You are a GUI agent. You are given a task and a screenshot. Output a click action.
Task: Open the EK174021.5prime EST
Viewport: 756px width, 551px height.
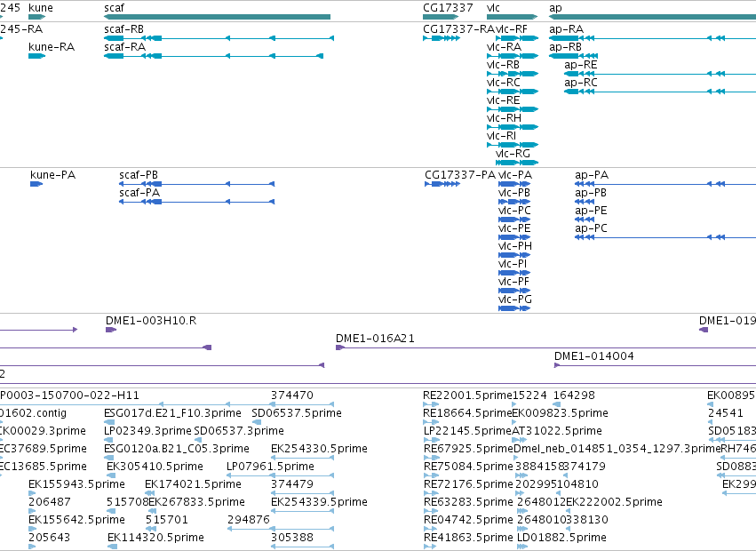(x=149, y=493)
